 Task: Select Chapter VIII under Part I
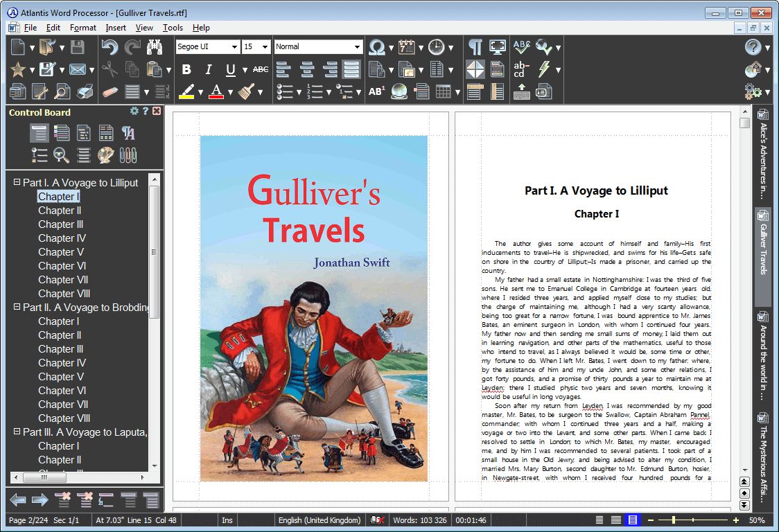click(x=64, y=294)
